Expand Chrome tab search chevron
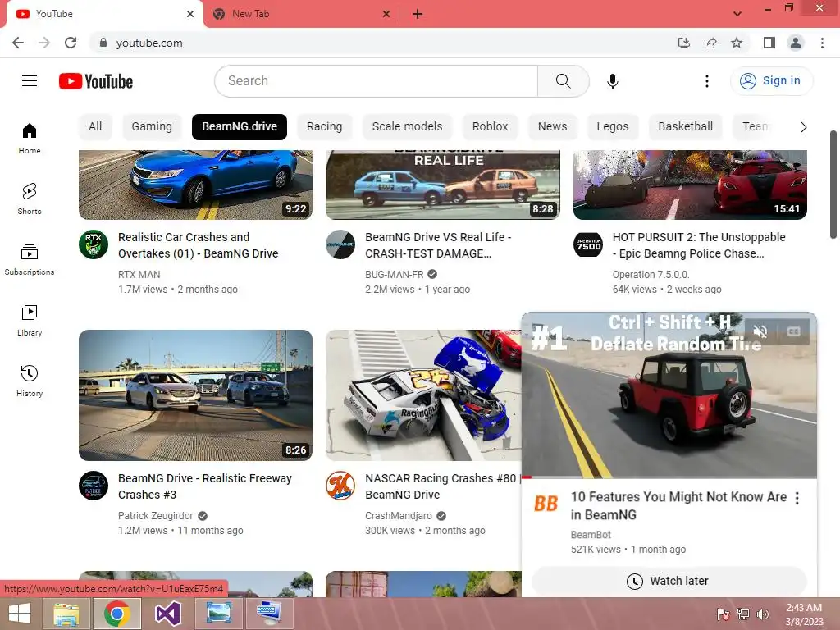840x630 pixels. click(737, 14)
